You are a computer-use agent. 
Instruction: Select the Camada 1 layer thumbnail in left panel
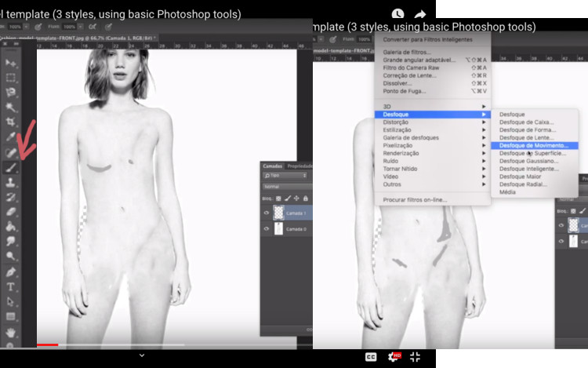click(278, 213)
